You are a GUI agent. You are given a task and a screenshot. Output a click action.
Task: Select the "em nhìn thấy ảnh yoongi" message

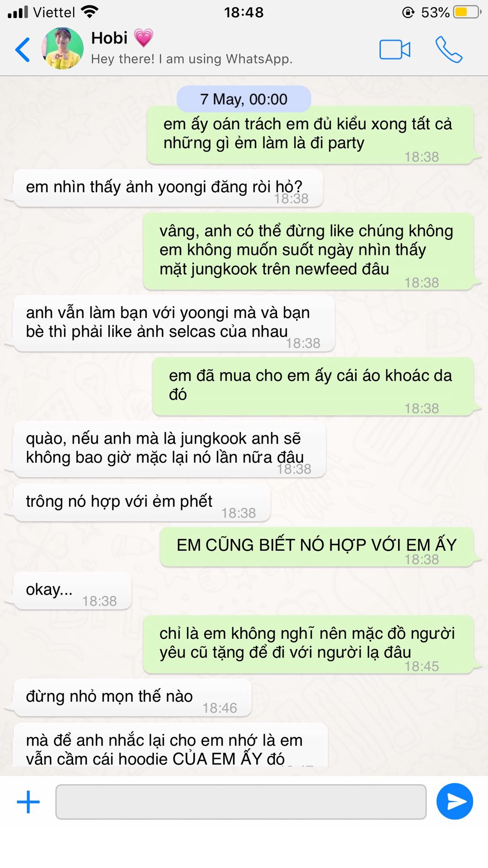(168, 189)
